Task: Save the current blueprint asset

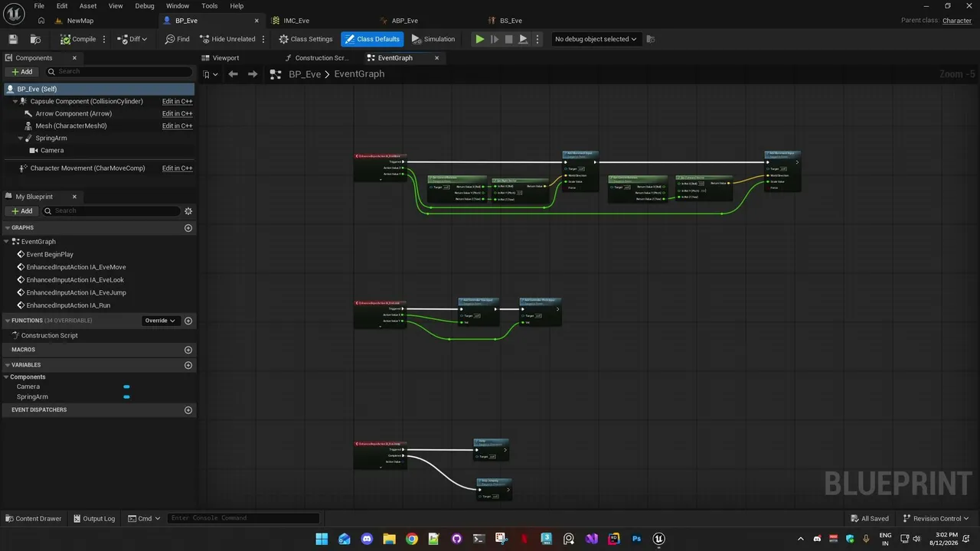Action: 13,39
